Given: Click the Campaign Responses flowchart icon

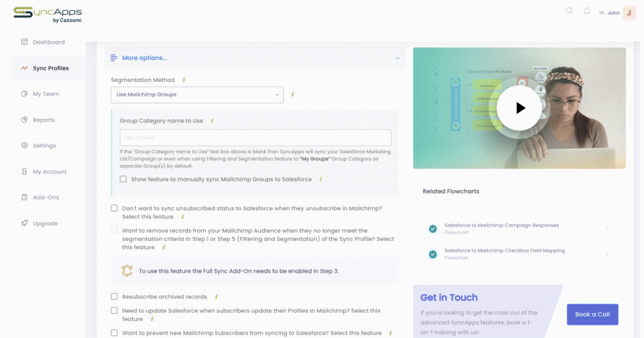Looking at the screenshot, I should (433, 229).
